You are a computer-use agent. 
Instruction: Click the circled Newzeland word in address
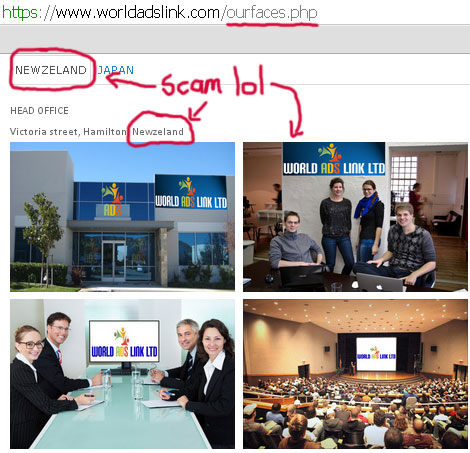pyautogui.click(x=158, y=132)
